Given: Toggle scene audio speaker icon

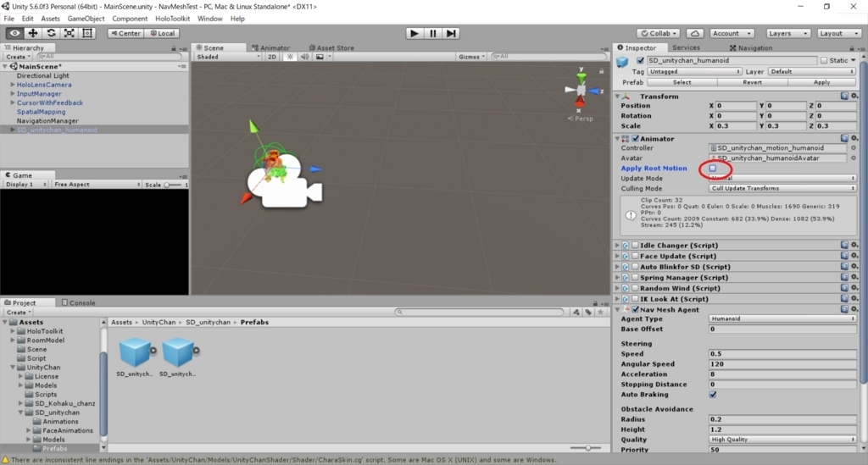Looking at the screenshot, I should click(304, 57).
